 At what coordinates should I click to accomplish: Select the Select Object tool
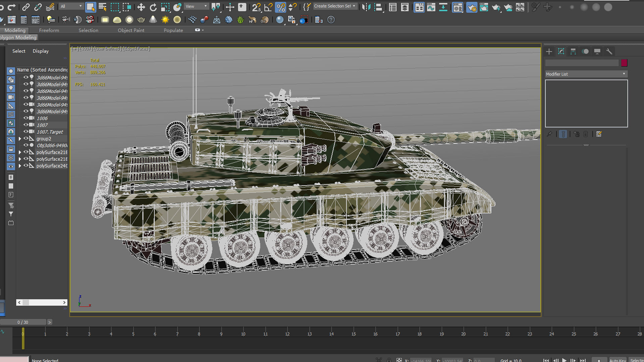click(91, 6)
